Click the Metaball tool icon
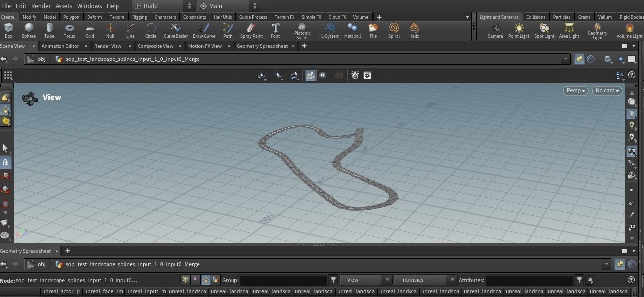This screenshot has height=297, width=644. pyautogui.click(x=352, y=30)
